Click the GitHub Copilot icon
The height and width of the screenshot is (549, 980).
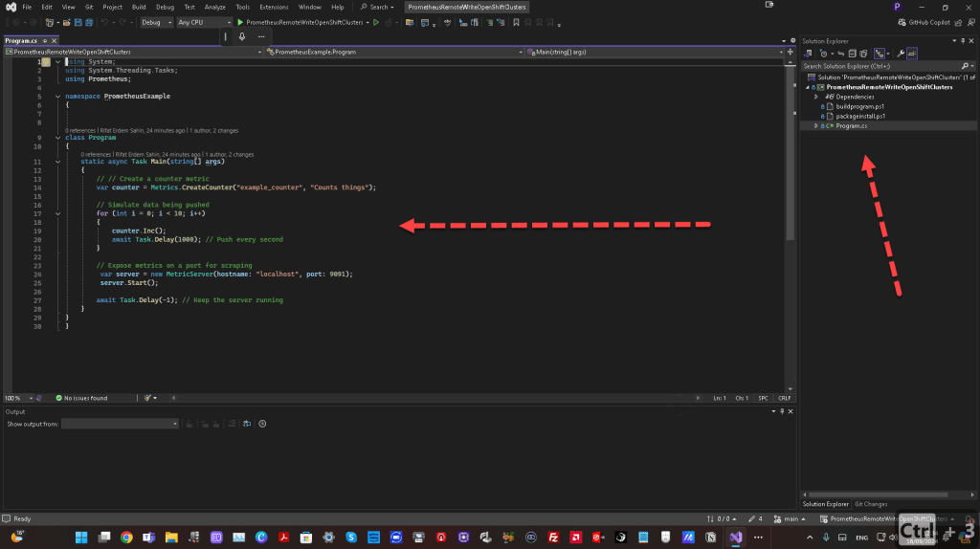(x=902, y=23)
